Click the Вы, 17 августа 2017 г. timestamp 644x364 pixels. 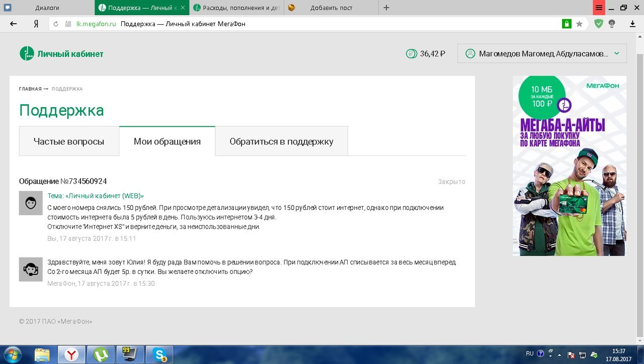pyautogui.click(x=92, y=238)
